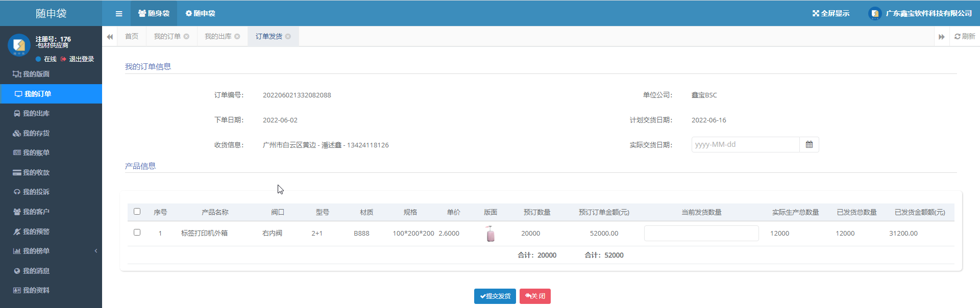The image size is (980, 308).
Task: Open the 广东鑫宝软件科技有限公司 account menu
Action: pyautogui.click(x=920, y=13)
